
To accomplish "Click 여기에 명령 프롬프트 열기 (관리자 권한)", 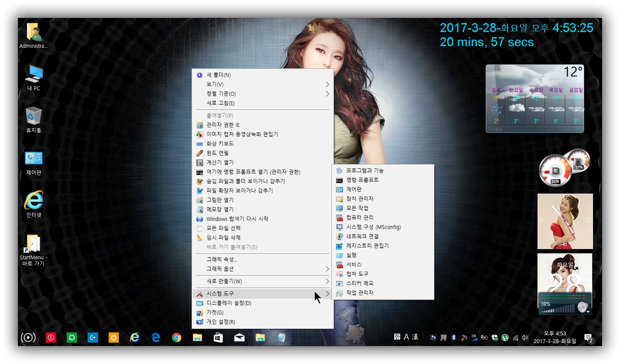I will (263, 172).
